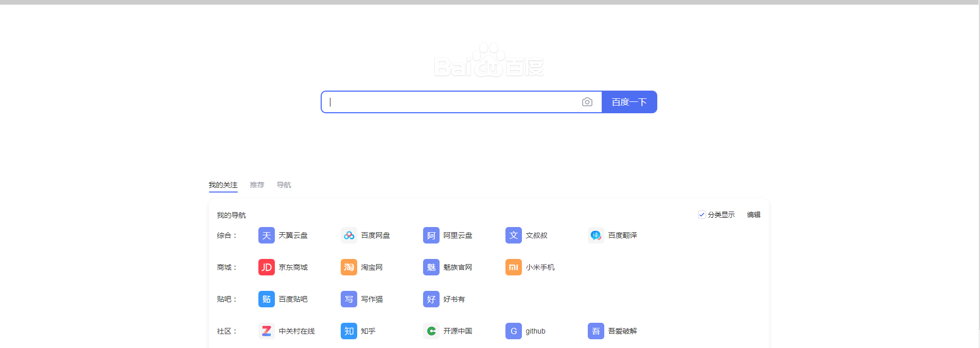The image size is (980, 348).
Task: Click the 我的导航 heading
Action: [x=231, y=215]
